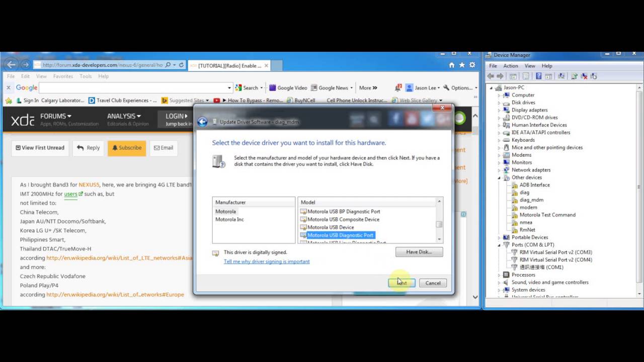
Task: Open the Have Disk option
Action: point(419,252)
